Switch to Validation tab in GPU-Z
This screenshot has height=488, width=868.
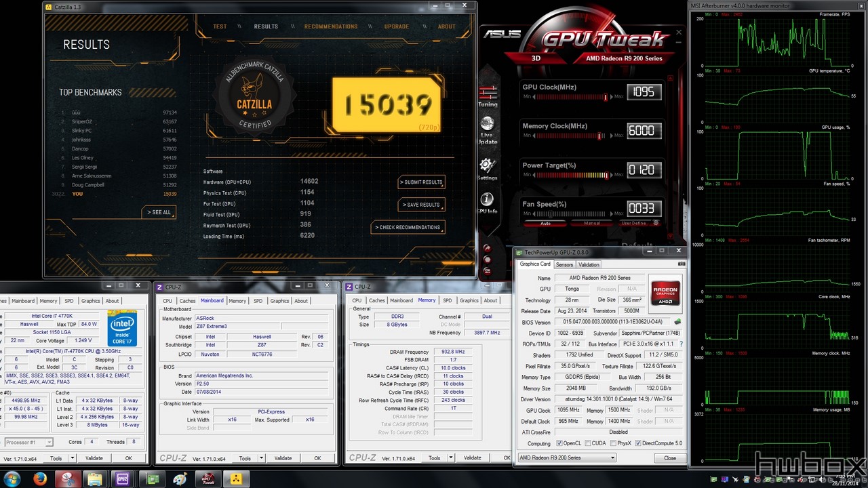pyautogui.click(x=589, y=264)
